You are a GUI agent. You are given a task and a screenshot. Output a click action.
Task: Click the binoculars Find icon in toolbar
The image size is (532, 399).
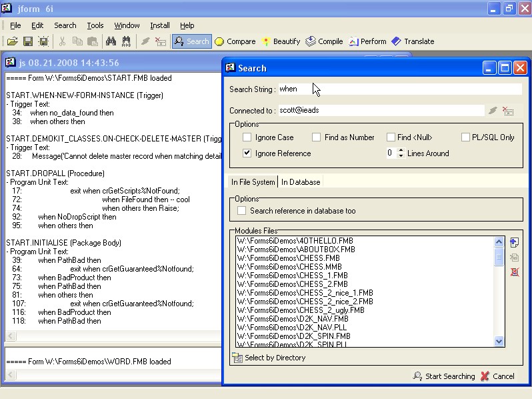111,41
